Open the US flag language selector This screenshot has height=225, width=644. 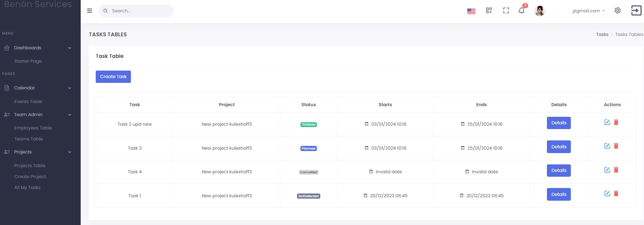(x=471, y=11)
